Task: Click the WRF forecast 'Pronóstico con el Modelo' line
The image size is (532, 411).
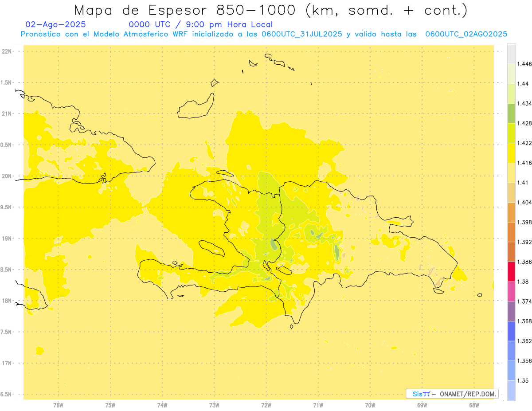Action: [x=264, y=34]
